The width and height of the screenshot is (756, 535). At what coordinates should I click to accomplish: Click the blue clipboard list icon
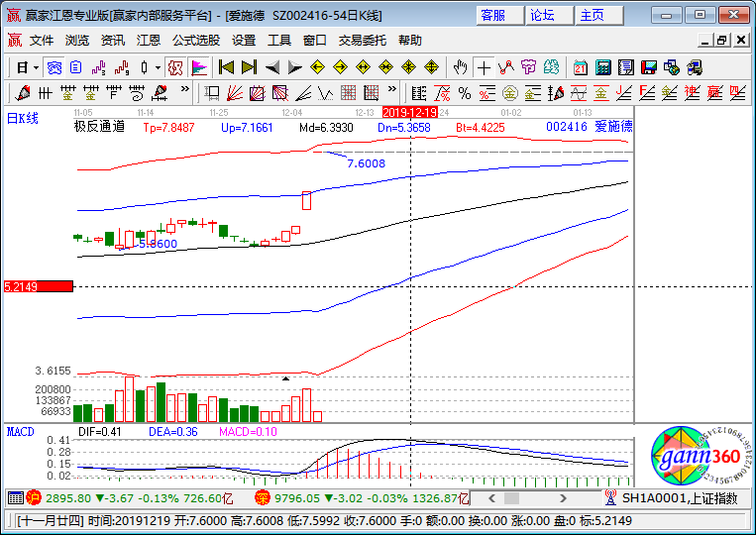(75, 67)
